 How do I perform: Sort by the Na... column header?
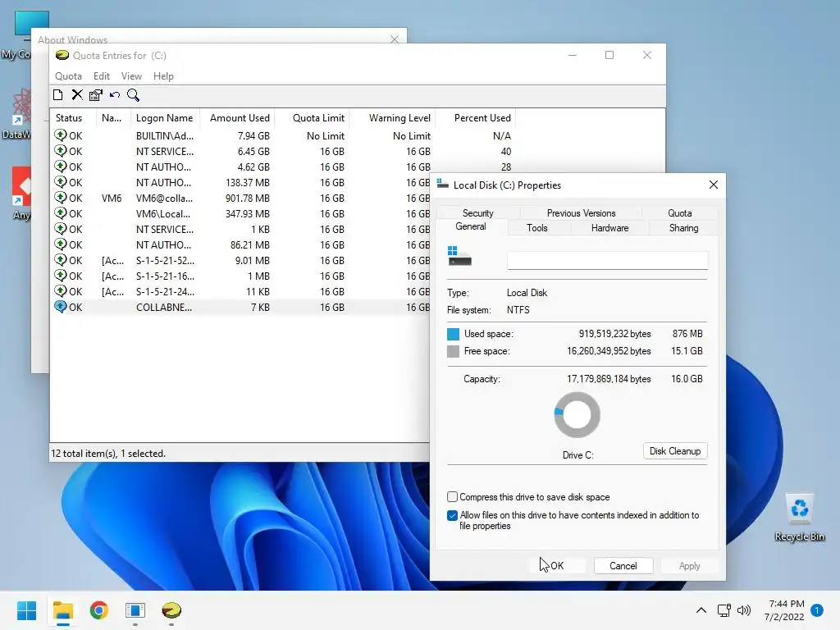click(x=113, y=118)
